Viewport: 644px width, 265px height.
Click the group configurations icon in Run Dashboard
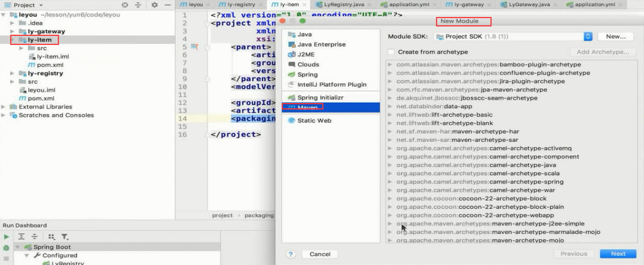pyautogui.click(x=51, y=237)
